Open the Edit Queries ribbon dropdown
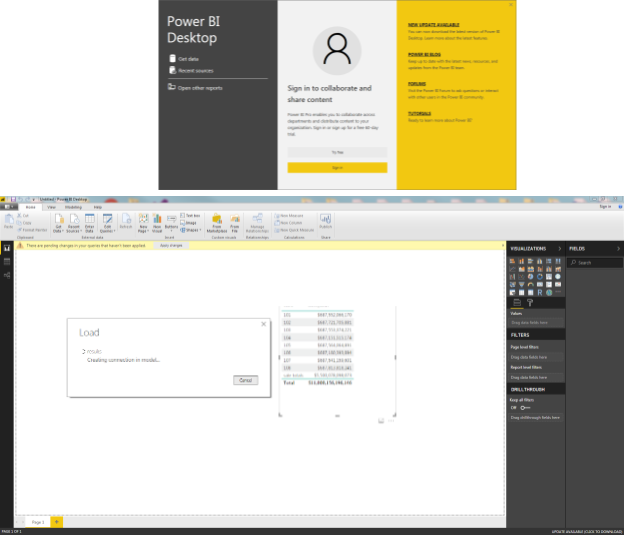The height and width of the screenshot is (535, 624). pyautogui.click(x=107, y=223)
